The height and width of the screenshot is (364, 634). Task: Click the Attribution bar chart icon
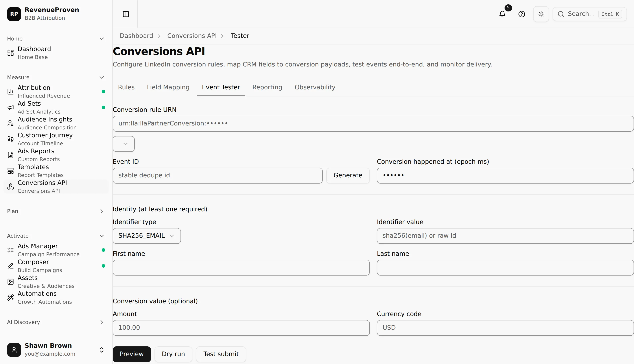(x=11, y=92)
